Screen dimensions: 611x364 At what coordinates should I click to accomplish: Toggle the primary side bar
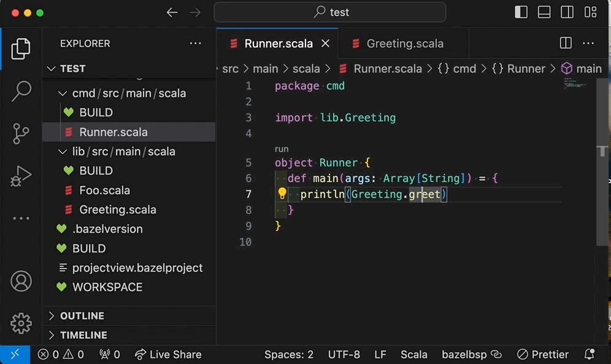(x=521, y=12)
